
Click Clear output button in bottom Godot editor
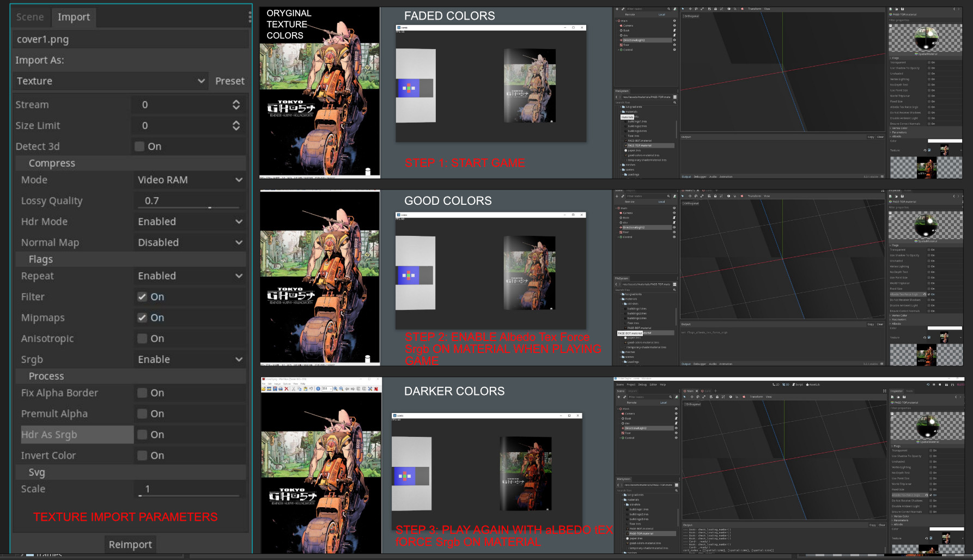881,525
